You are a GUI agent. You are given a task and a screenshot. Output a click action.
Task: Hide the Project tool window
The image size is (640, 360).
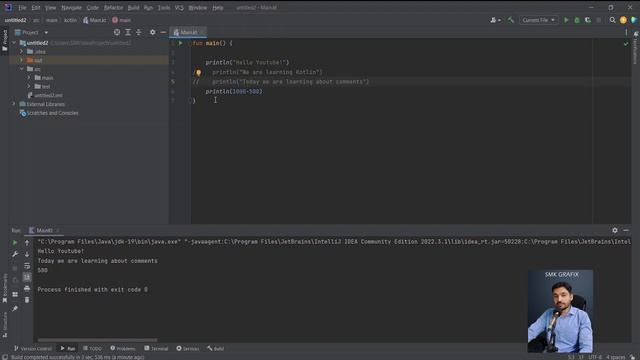(163, 32)
